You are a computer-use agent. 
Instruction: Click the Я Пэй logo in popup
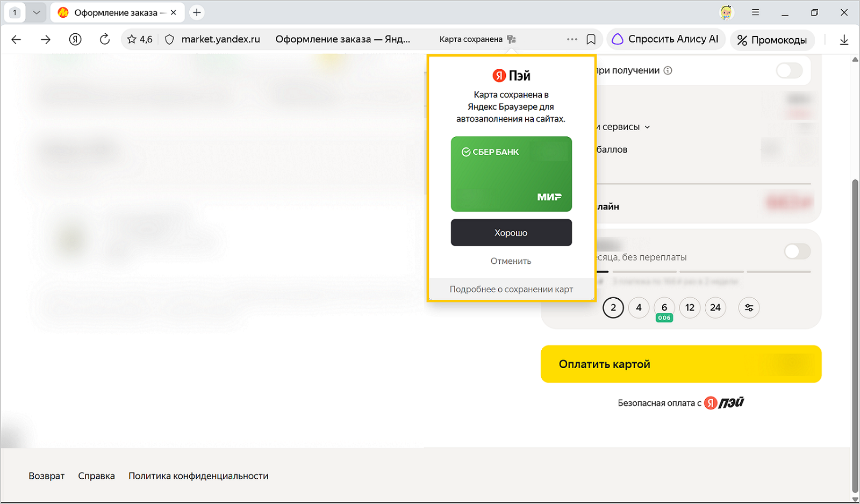[x=511, y=76]
